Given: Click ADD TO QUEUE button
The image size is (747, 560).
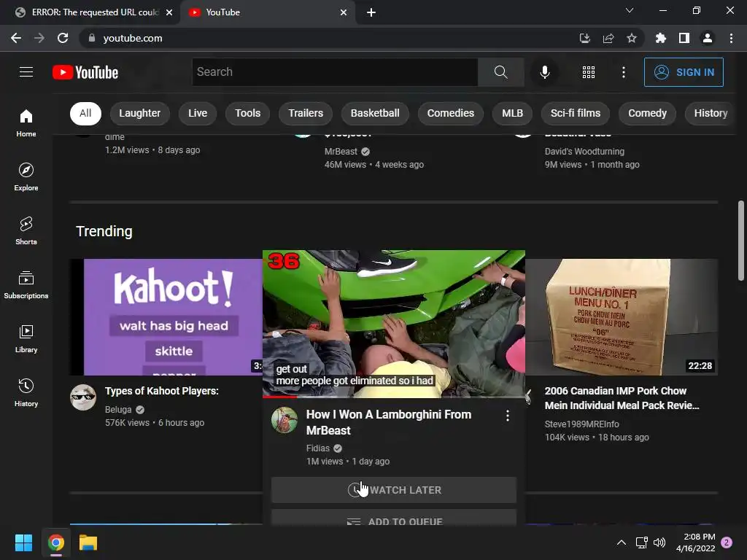Looking at the screenshot, I should click(393, 518).
